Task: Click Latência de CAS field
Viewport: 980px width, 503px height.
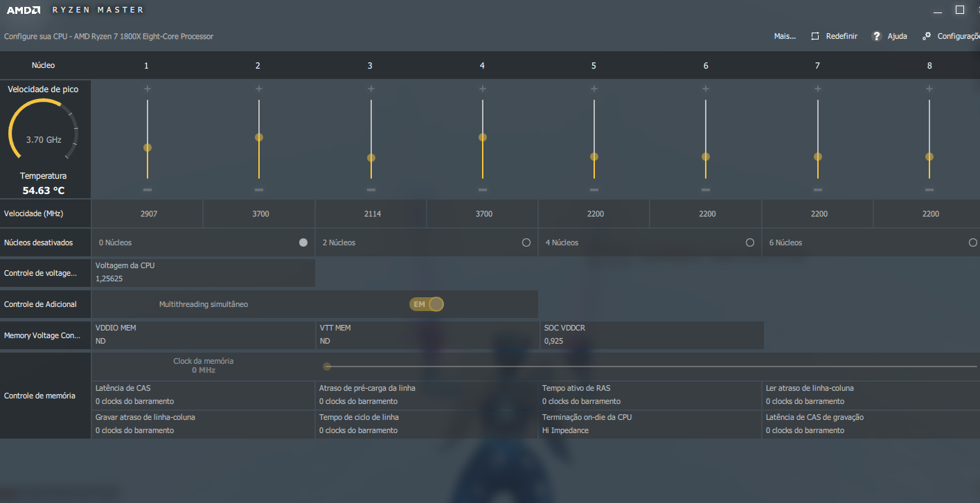Action: [x=204, y=395]
